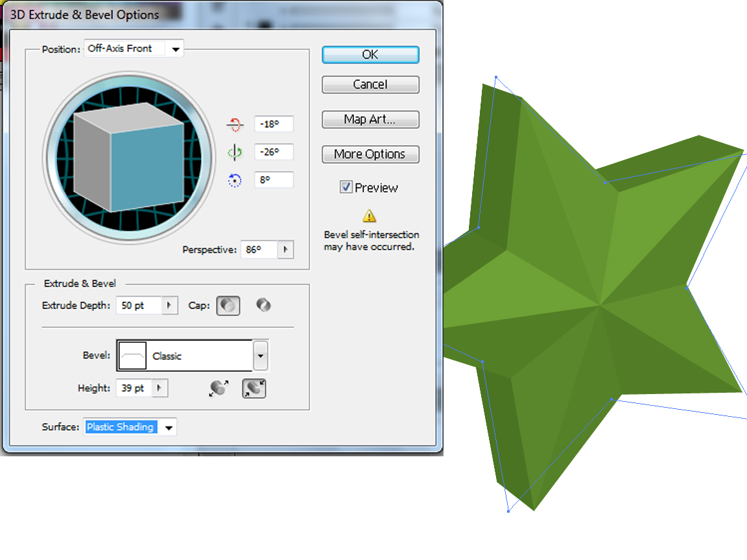The image size is (747, 560).
Task: Edit the -18 degree rotation field
Action: coord(272,123)
